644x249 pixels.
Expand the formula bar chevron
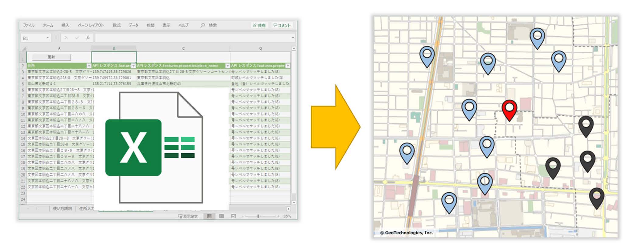293,38
